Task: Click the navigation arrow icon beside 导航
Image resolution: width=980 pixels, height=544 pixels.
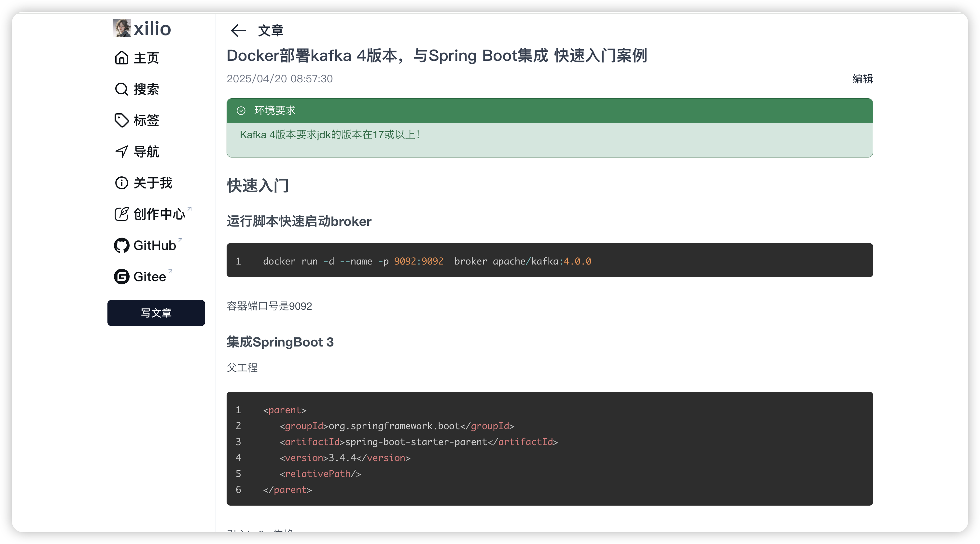Action: [x=121, y=151]
